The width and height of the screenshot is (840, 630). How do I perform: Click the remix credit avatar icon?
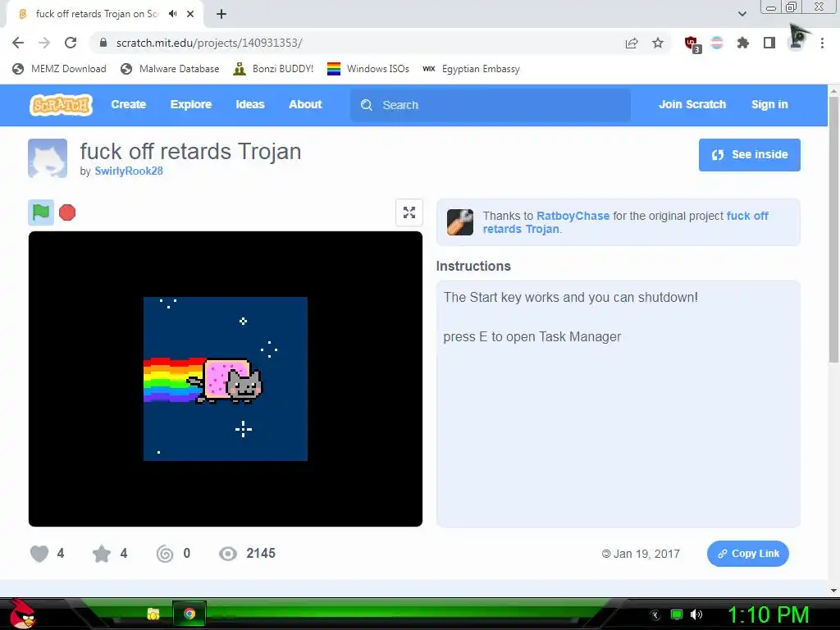[x=460, y=222]
